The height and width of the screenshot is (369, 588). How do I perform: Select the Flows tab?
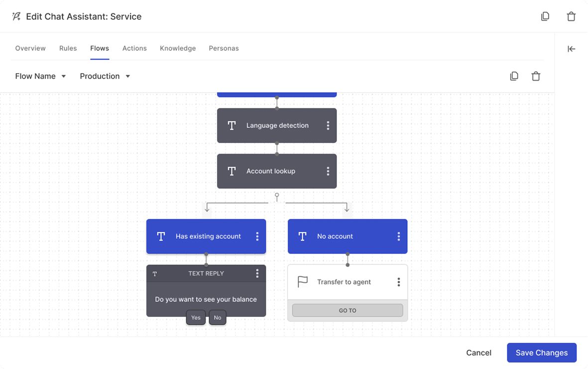(x=100, y=48)
